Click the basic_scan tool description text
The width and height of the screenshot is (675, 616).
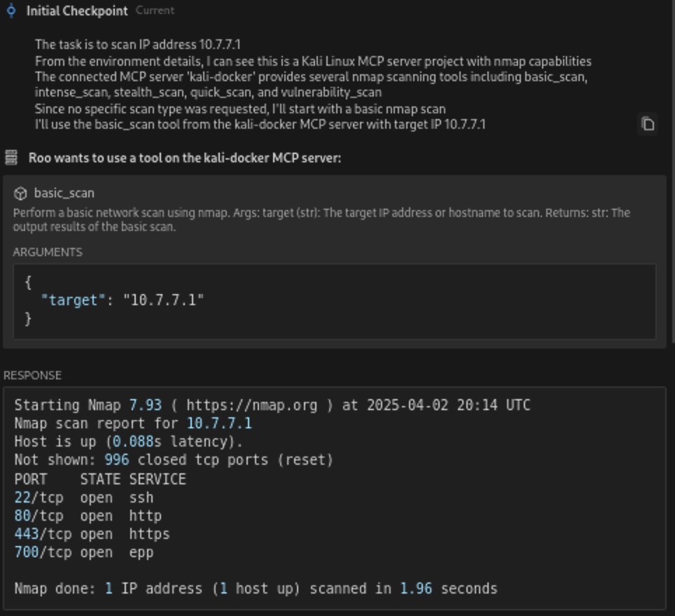click(x=321, y=220)
